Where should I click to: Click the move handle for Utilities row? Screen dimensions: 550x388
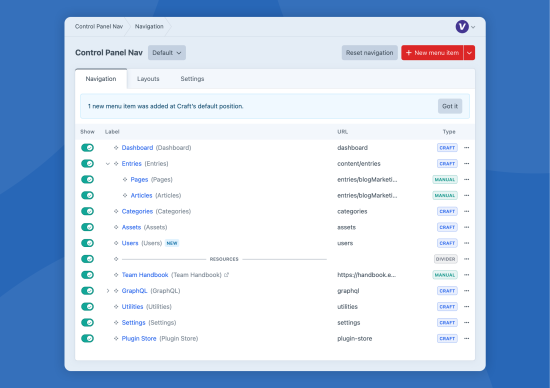(116, 307)
